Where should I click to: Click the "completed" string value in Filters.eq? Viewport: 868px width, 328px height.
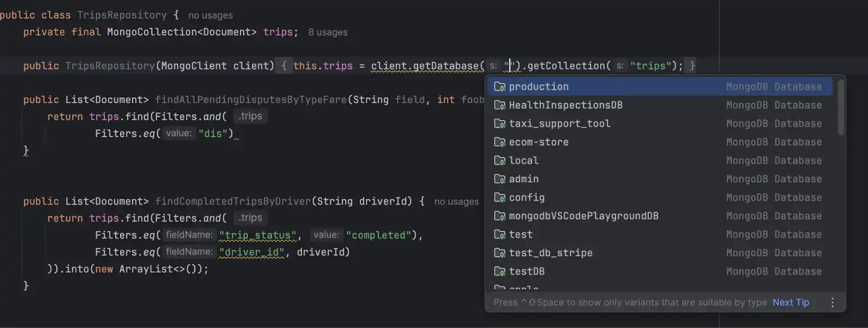[378, 235]
